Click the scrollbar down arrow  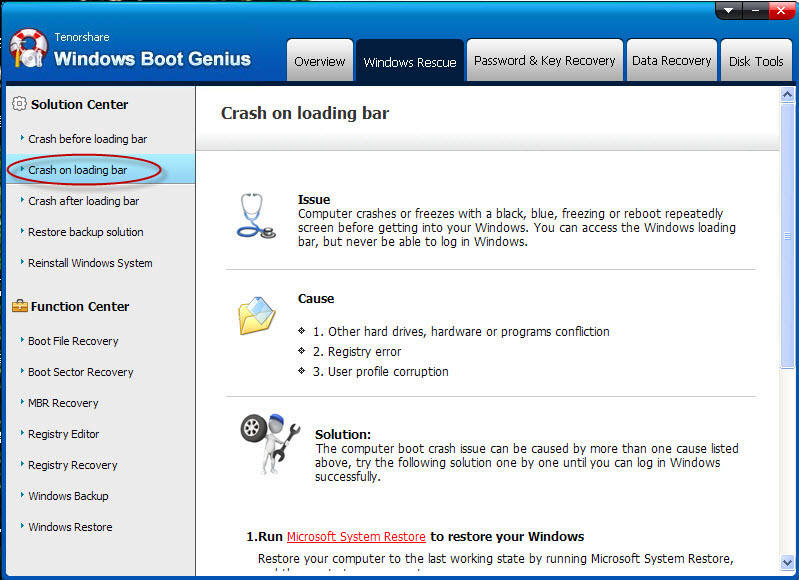point(787,562)
